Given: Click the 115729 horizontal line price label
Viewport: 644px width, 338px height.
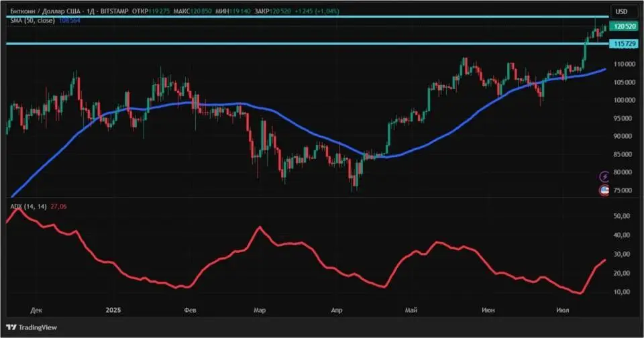Looking at the screenshot, I should 624,44.
